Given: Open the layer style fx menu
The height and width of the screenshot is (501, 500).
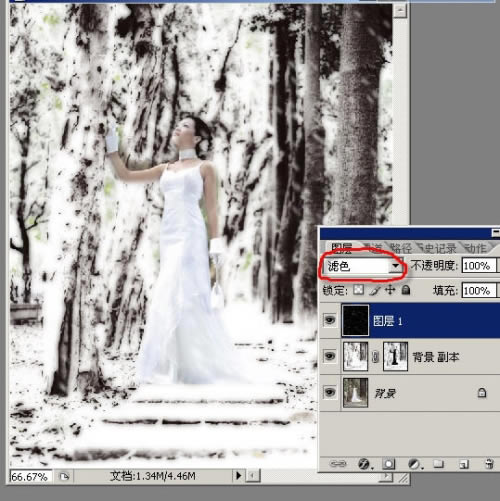Looking at the screenshot, I should click(364, 464).
